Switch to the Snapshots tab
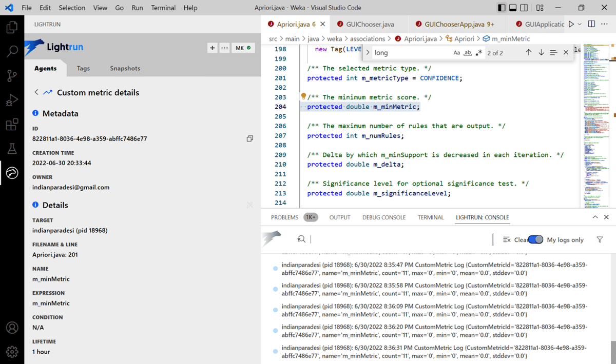The height and width of the screenshot is (364, 616). click(x=125, y=68)
